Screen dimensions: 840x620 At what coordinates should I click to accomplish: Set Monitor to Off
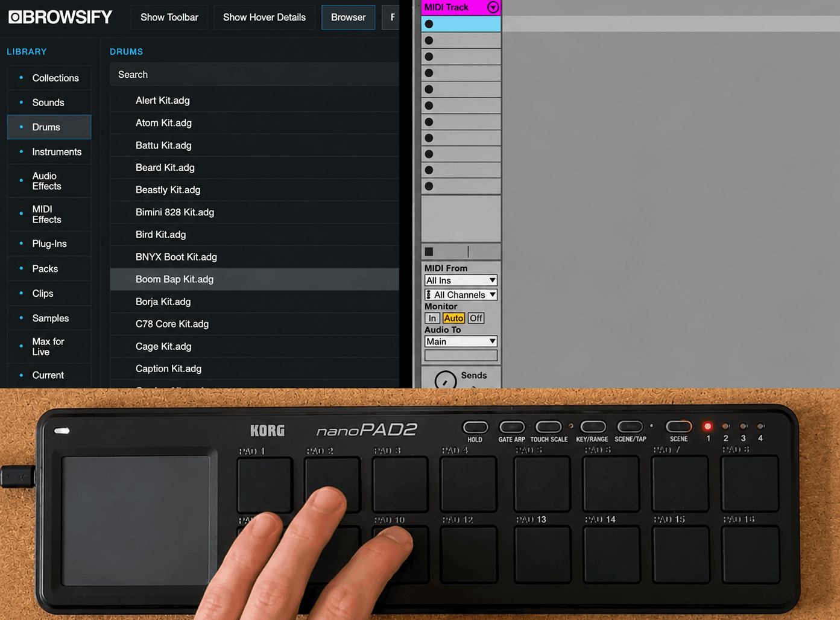pos(476,318)
